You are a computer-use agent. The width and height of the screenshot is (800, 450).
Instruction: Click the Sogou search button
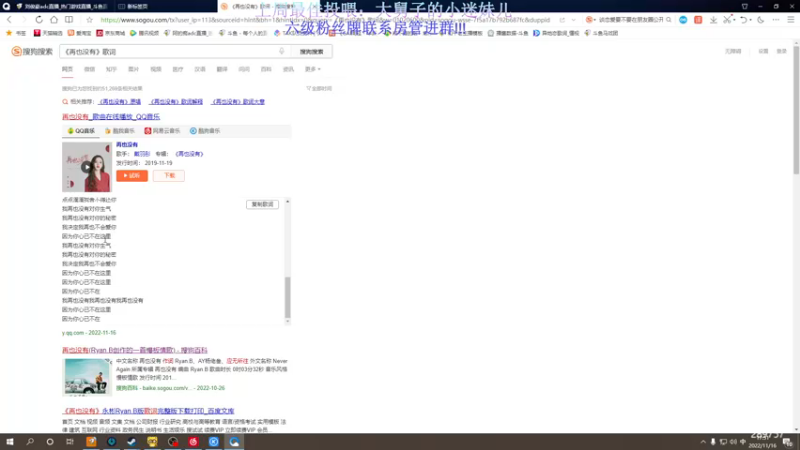click(311, 52)
